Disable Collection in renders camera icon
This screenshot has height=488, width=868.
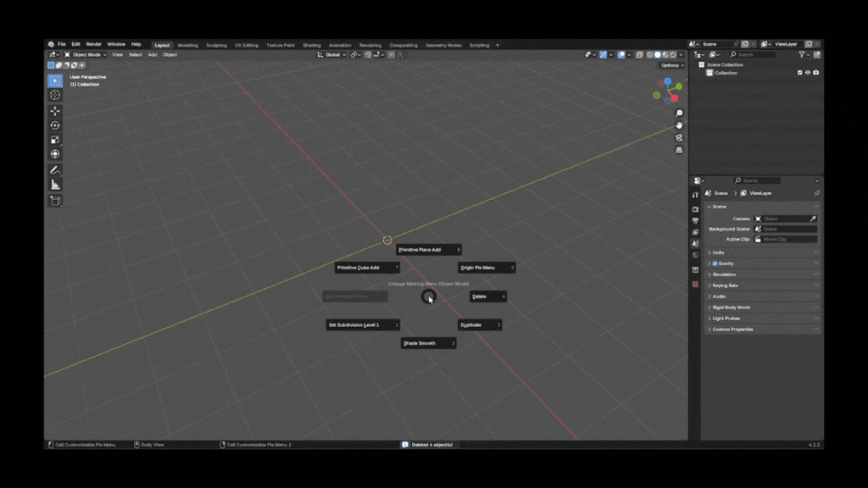click(x=816, y=73)
